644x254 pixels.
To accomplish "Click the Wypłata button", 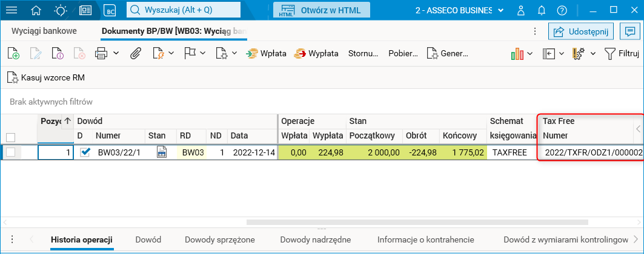I will pos(316,53).
